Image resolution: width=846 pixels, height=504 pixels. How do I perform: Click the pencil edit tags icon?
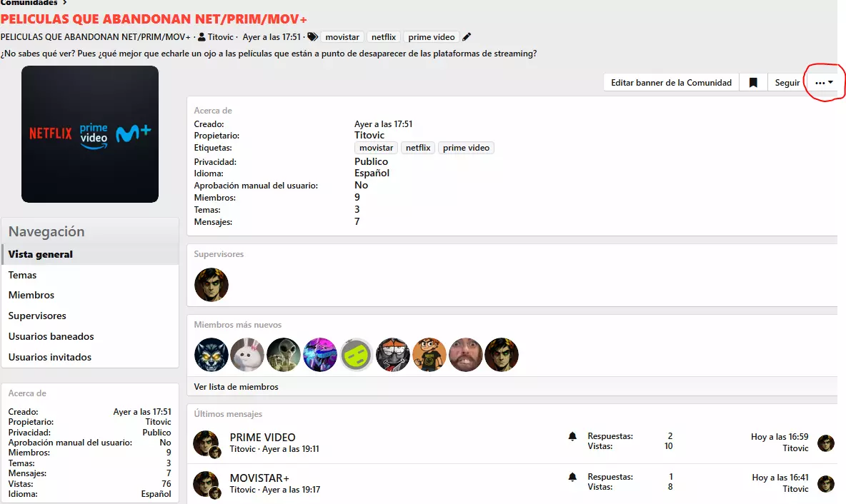[x=467, y=37]
